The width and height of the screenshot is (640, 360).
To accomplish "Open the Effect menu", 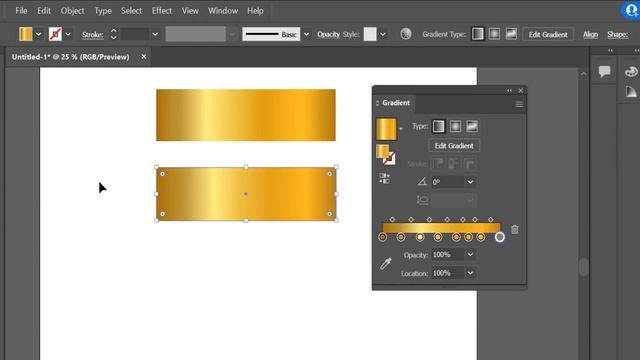I will click(x=162, y=11).
